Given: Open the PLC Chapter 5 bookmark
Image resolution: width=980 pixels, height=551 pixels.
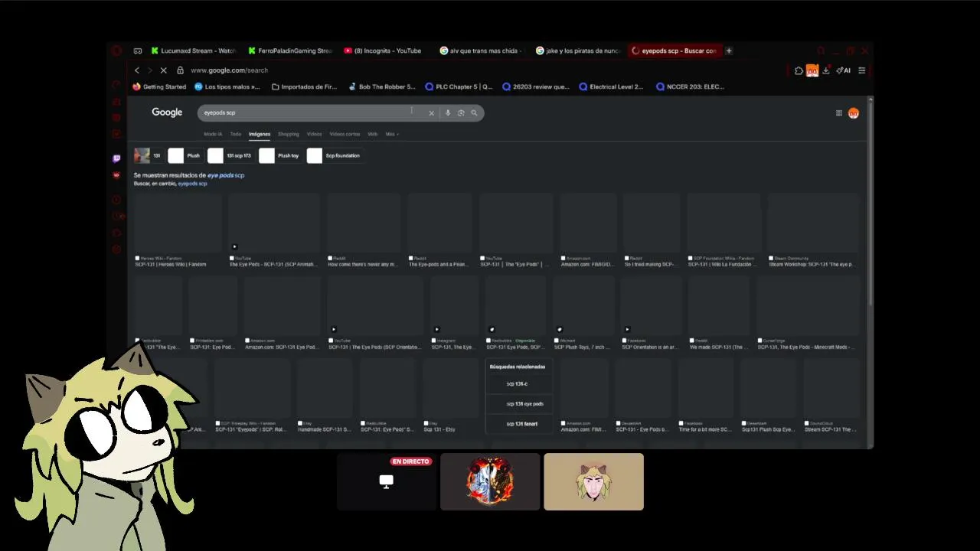Looking at the screenshot, I should pyautogui.click(x=459, y=87).
